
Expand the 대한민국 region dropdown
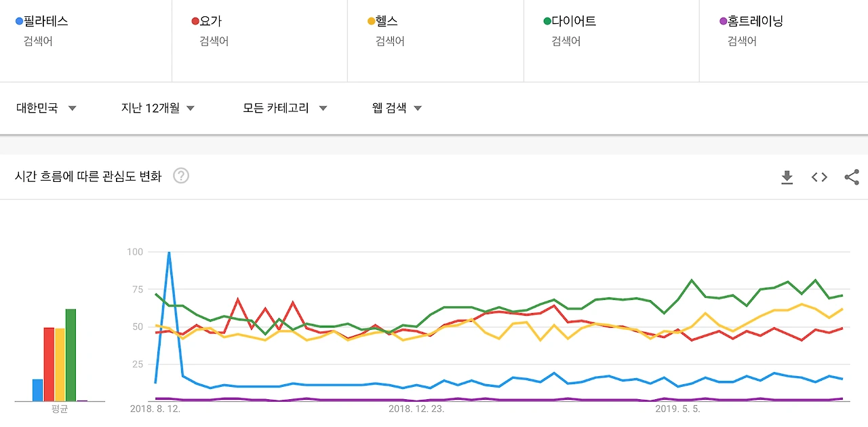coord(46,108)
